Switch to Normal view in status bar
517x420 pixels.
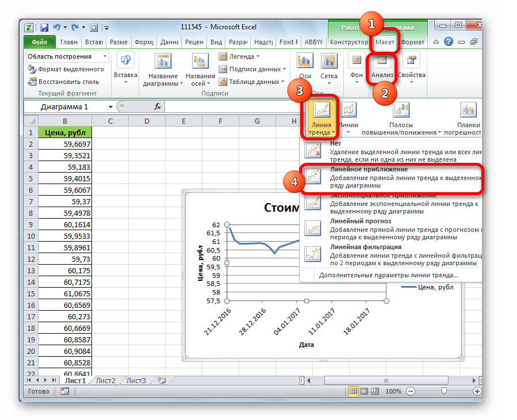pyautogui.click(x=353, y=391)
